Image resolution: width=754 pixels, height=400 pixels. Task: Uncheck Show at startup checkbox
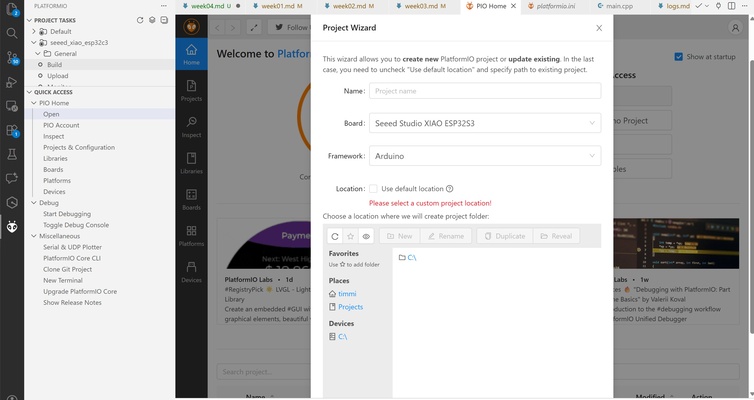point(679,57)
